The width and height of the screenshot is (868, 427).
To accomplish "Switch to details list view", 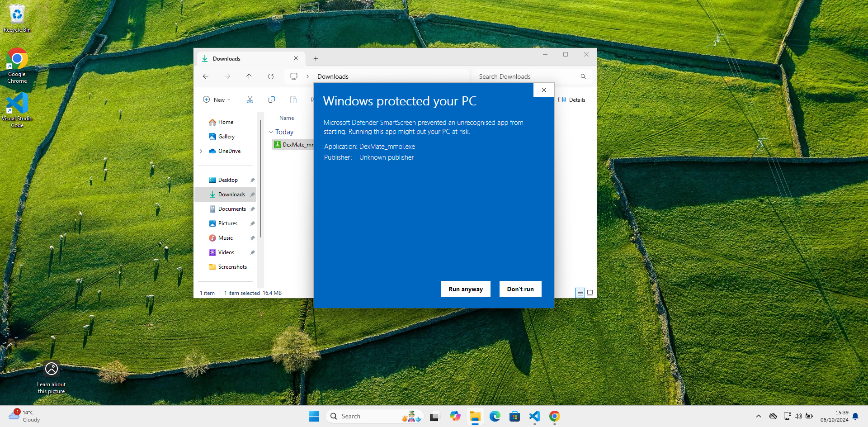I will click(x=580, y=293).
